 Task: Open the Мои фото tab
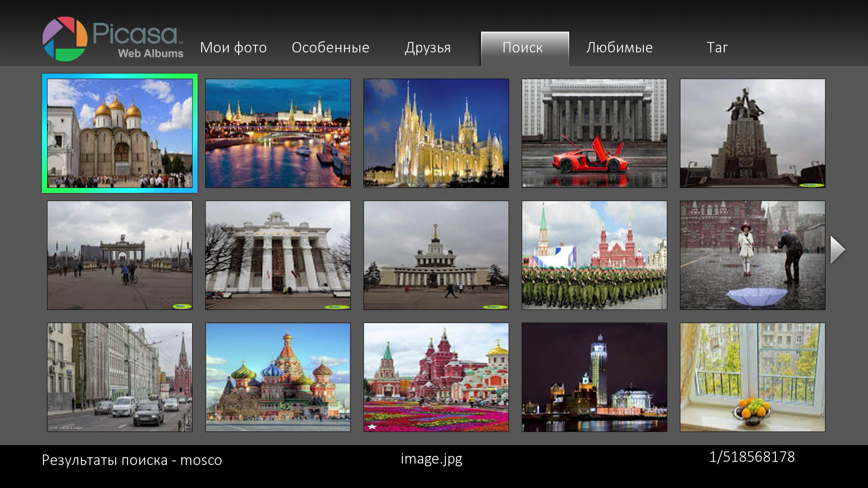pyautogui.click(x=233, y=47)
